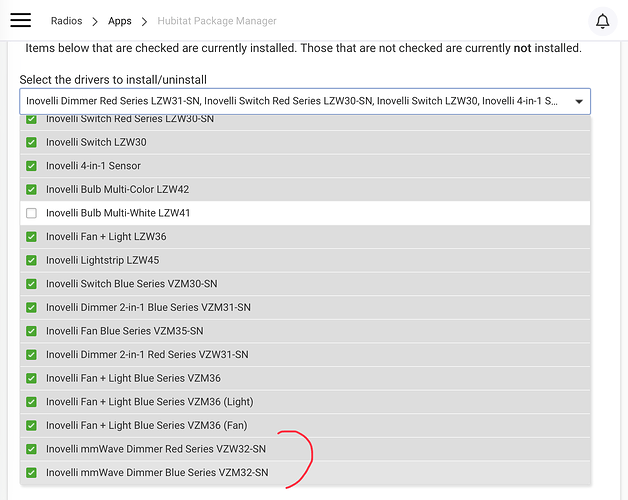Select 'Inovelli Lightstrip LZW45' option text
Viewport: 628px width, 500px height.
pyautogui.click(x=103, y=260)
